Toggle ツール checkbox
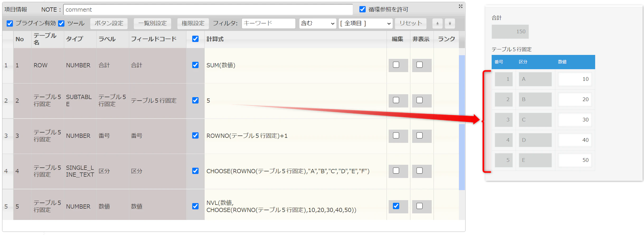This screenshot has width=644, height=235. tap(61, 23)
